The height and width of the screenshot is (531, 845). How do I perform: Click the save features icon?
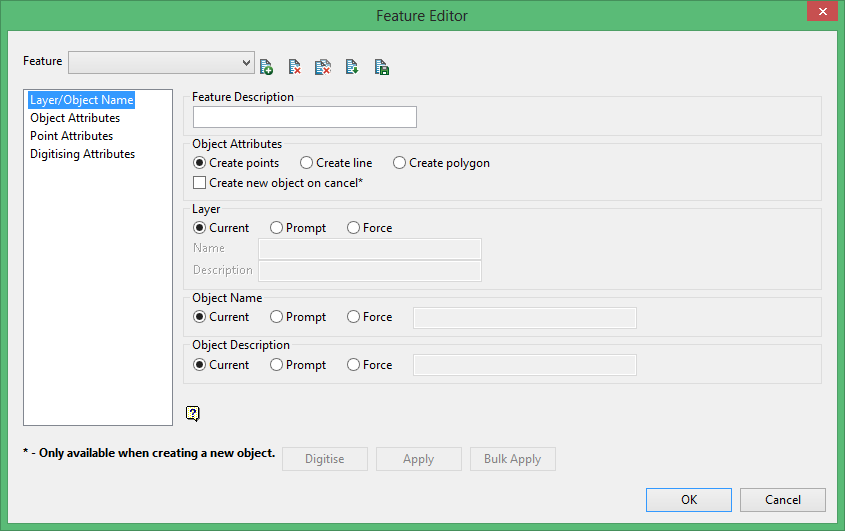[381, 67]
